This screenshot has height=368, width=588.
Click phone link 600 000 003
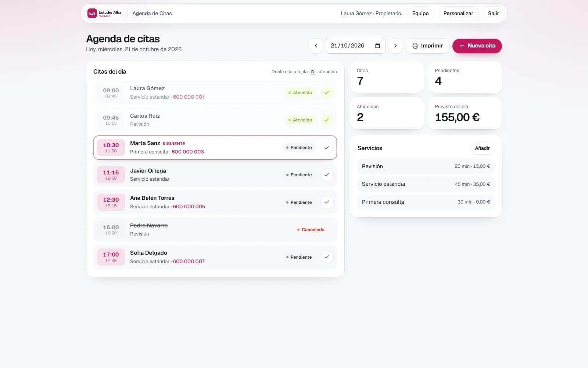pos(188,152)
